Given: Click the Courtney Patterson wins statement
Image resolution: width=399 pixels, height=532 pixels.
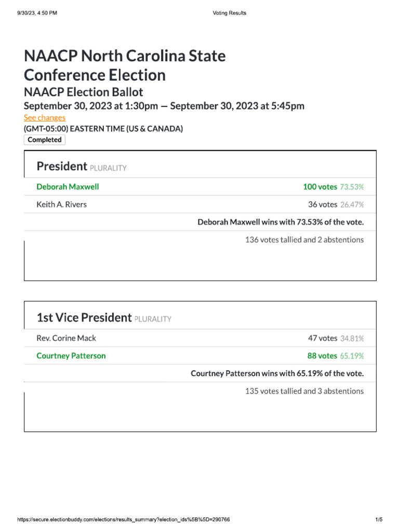Looking at the screenshot, I should tap(277, 373).
